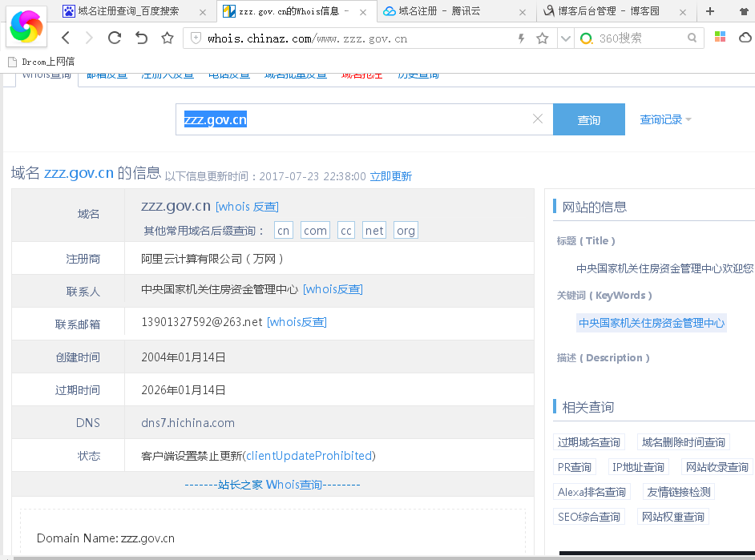This screenshot has height=560, width=755.
Task: Click the undo restore-tab arrow icon
Action: click(x=141, y=38)
